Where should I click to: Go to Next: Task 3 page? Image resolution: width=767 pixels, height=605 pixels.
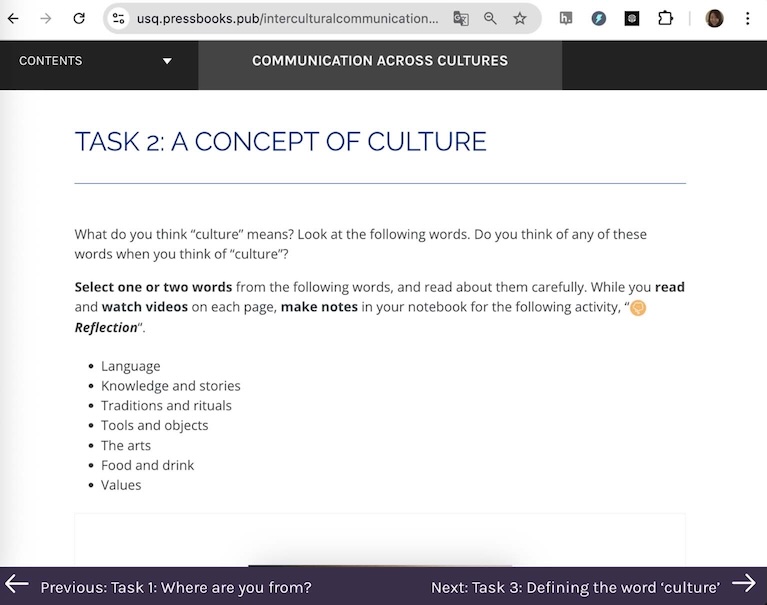point(575,587)
